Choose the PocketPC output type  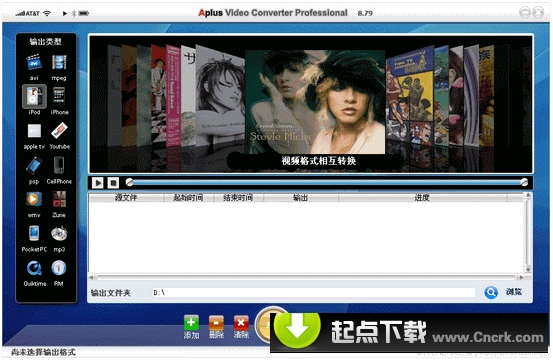pos(34,234)
